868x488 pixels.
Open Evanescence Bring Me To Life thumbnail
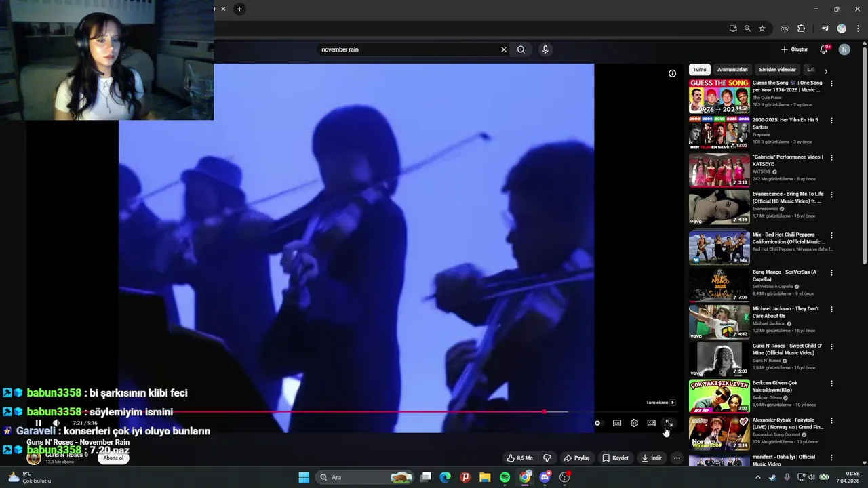(719, 207)
